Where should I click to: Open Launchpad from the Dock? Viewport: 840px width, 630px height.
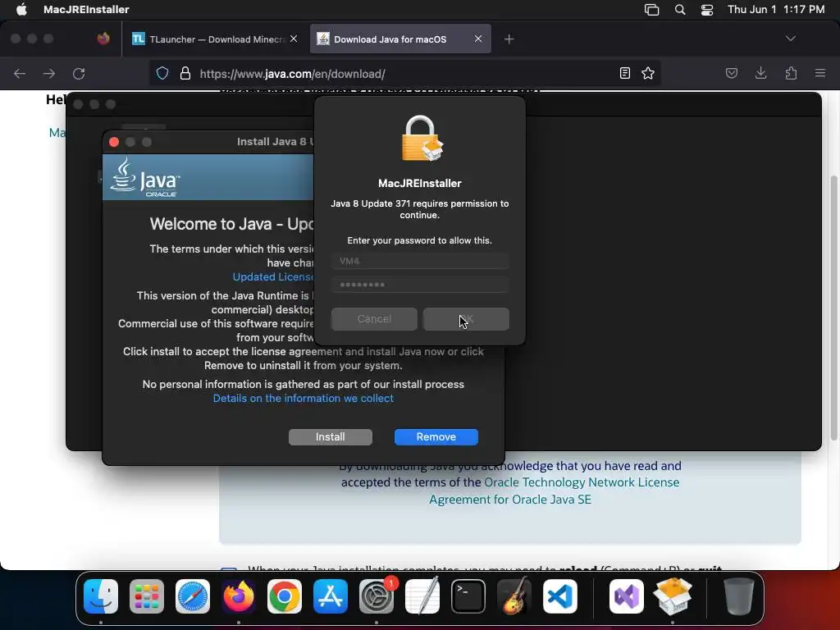coord(147,596)
